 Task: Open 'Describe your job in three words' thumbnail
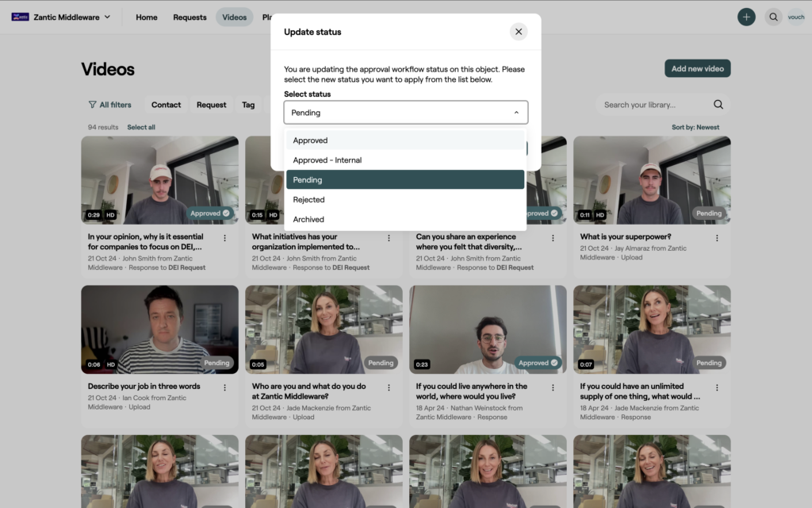(x=159, y=329)
